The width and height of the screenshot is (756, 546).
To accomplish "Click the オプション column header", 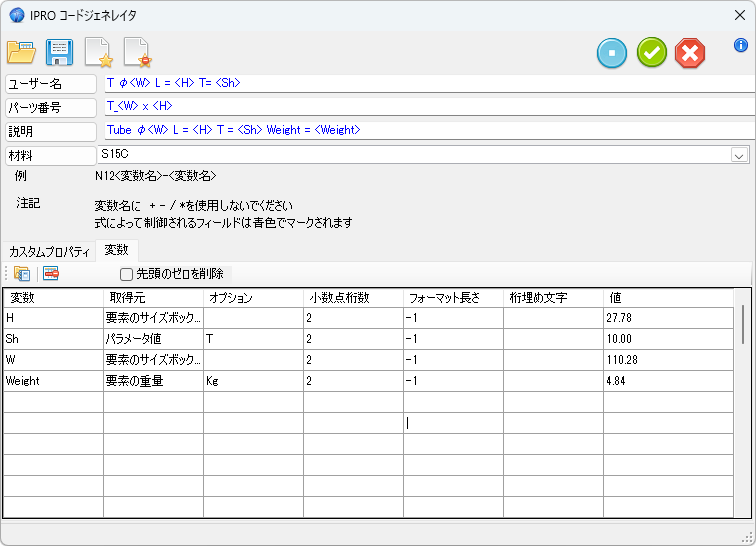I will (254, 298).
